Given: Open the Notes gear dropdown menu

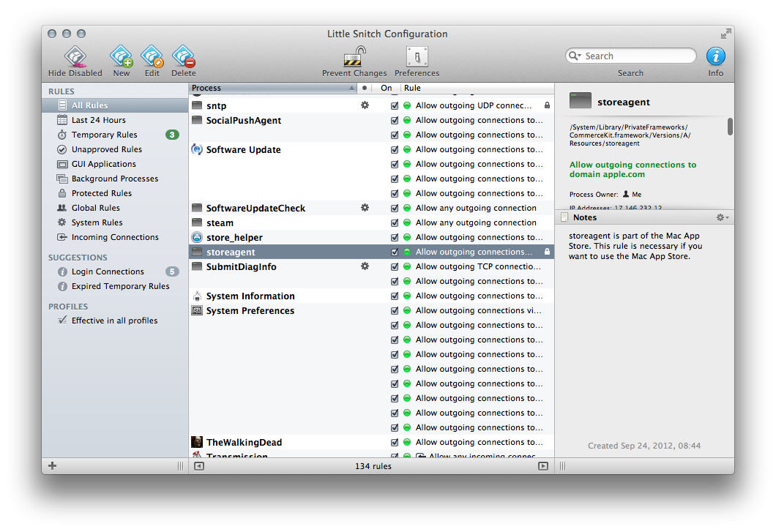Looking at the screenshot, I should pyautogui.click(x=723, y=217).
